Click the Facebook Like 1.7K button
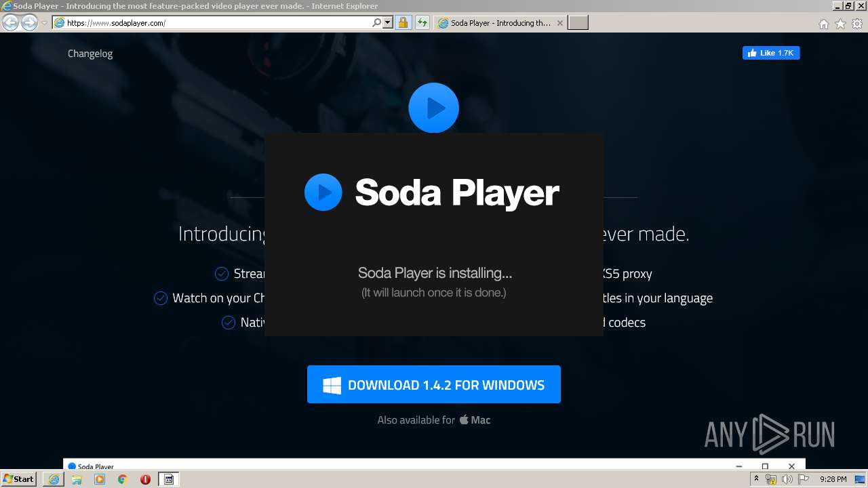 [771, 53]
